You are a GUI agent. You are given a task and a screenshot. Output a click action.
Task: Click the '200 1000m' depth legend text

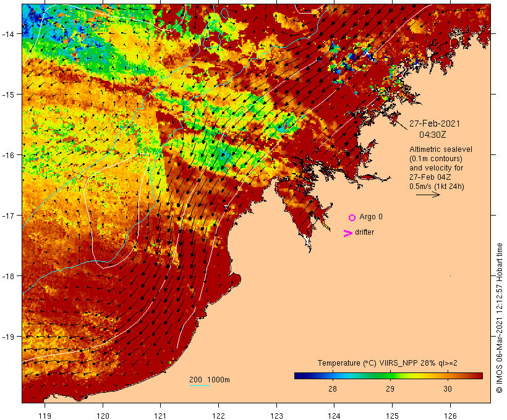pyautogui.click(x=210, y=380)
